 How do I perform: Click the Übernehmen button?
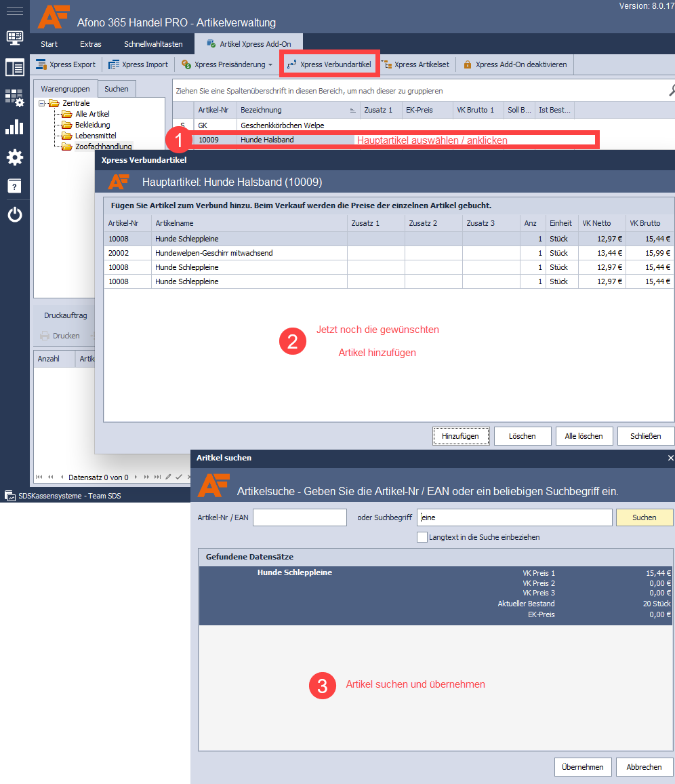(x=583, y=767)
